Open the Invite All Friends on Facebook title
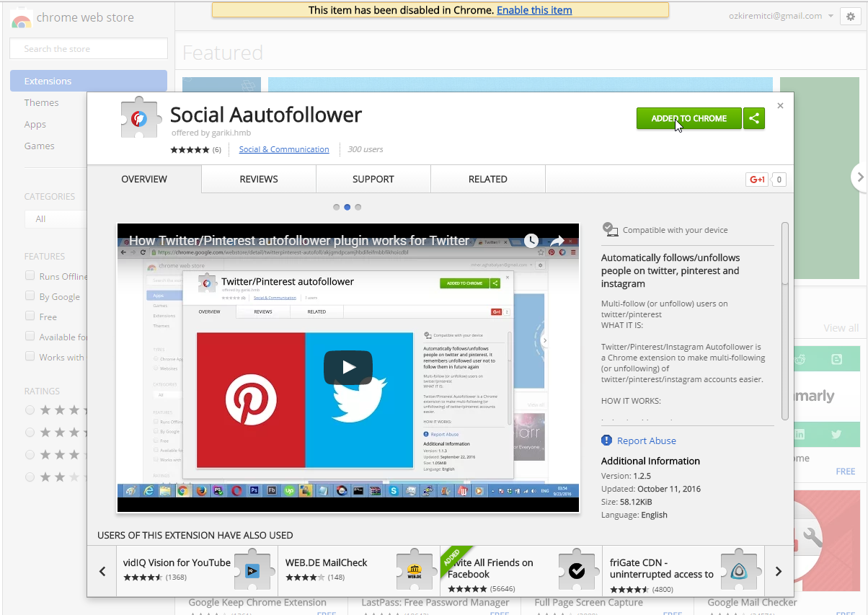868x615 pixels. [490, 568]
